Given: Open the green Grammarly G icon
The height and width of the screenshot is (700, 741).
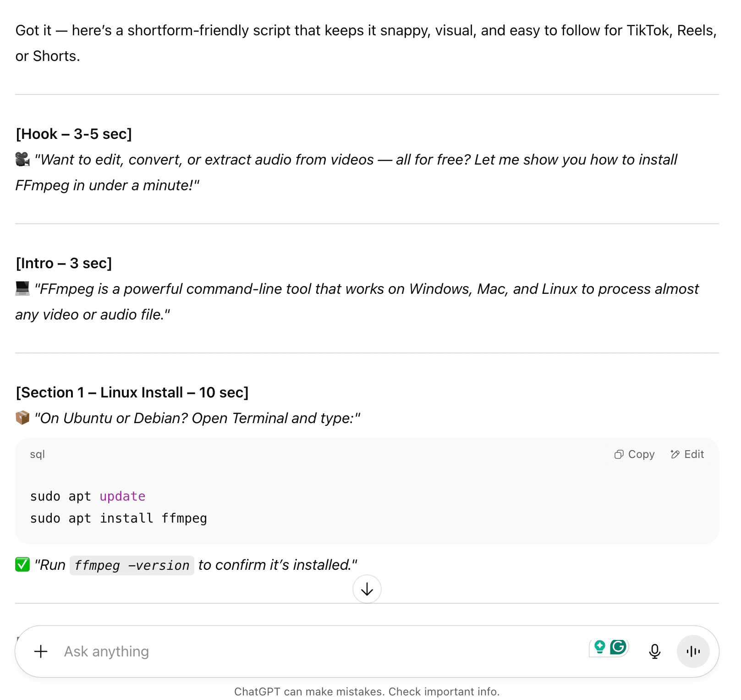Looking at the screenshot, I should tap(618, 647).
